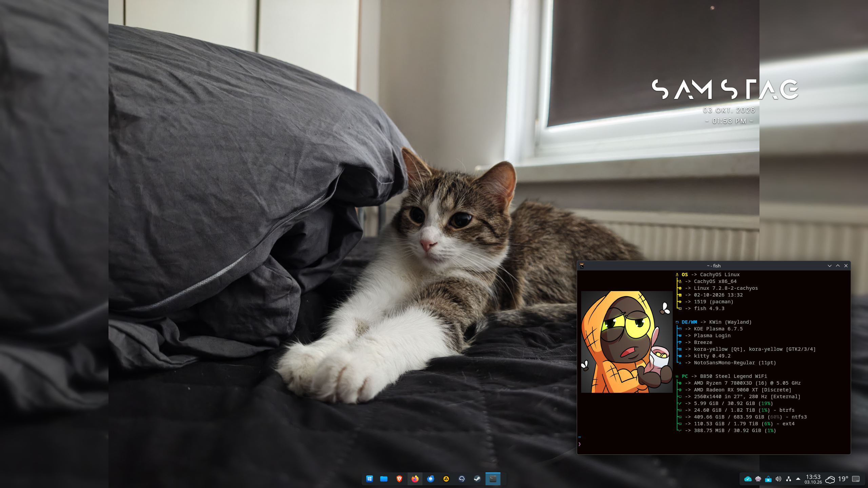The height and width of the screenshot is (488, 868).
Task: Open Thunderbird mail from the taskbar
Action: (x=431, y=479)
